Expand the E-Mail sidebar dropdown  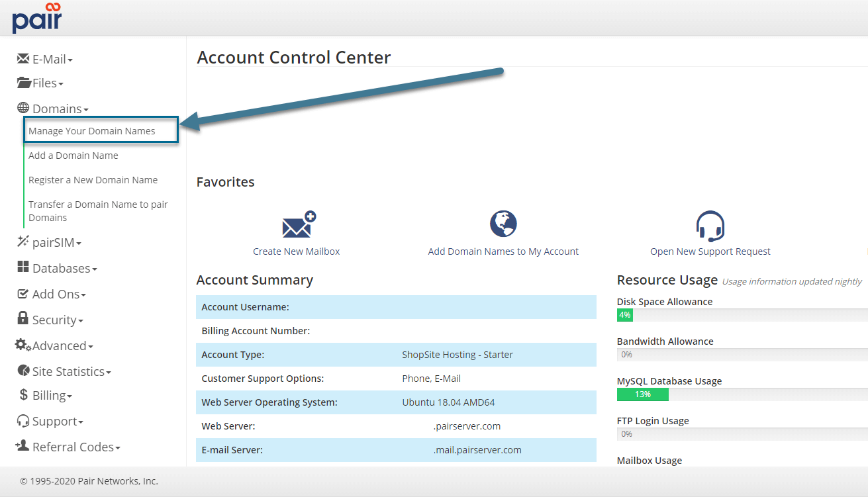45,59
